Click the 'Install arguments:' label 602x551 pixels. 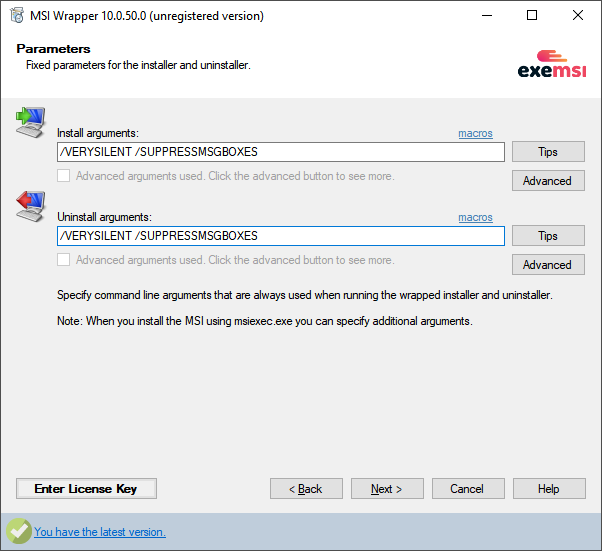(x=98, y=133)
